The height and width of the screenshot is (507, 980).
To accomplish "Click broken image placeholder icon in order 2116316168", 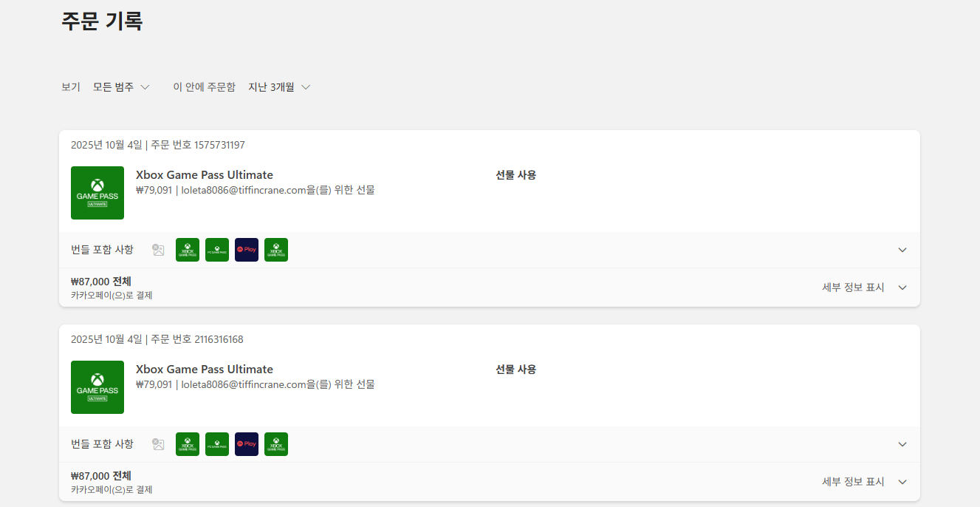I will [x=158, y=444].
